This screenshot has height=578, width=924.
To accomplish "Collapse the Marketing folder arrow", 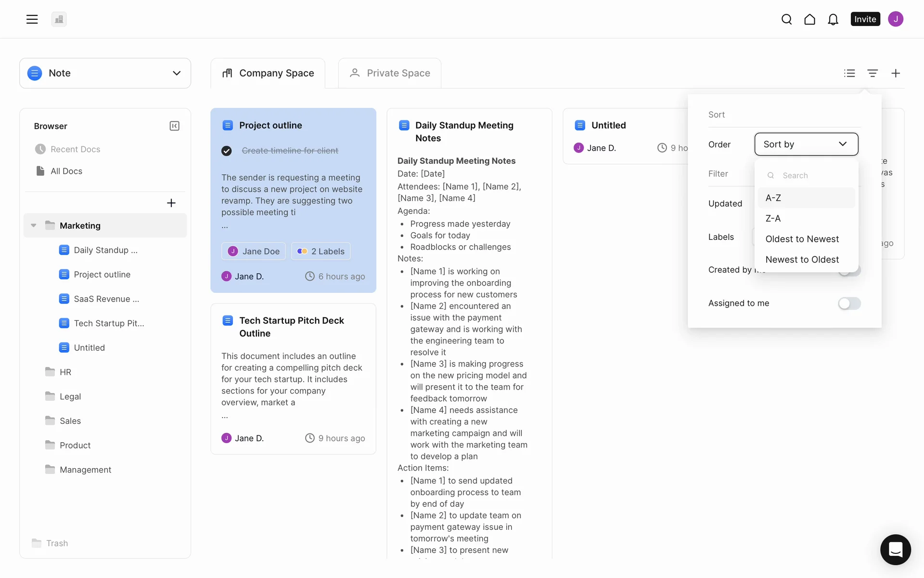I will click(34, 225).
